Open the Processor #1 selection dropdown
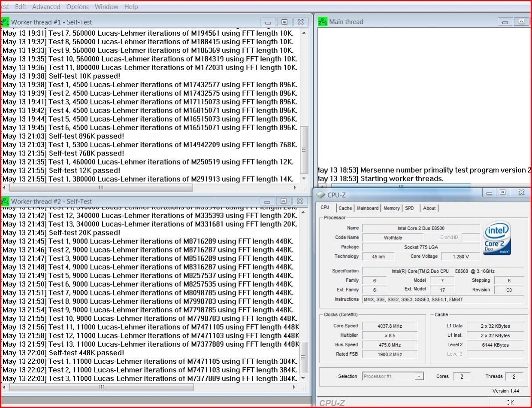The height and width of the screenshot is (408, 532). [393, 376]
